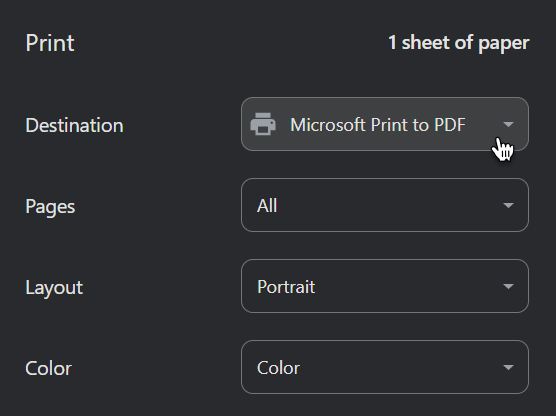Click the printer icon in Destination field
The width and height of the screenshot is (556, 416).
coord(263,124)
